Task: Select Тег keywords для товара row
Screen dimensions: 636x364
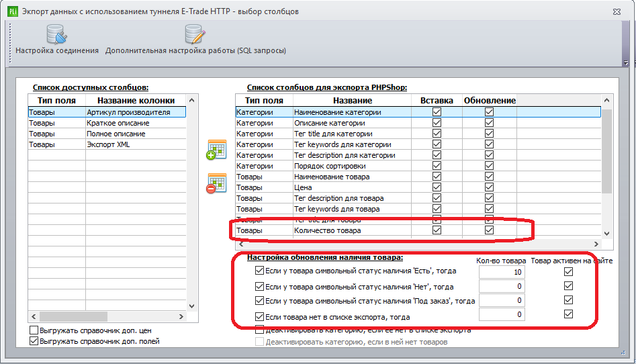Action: pyautogui.click(x=418, y=209)
